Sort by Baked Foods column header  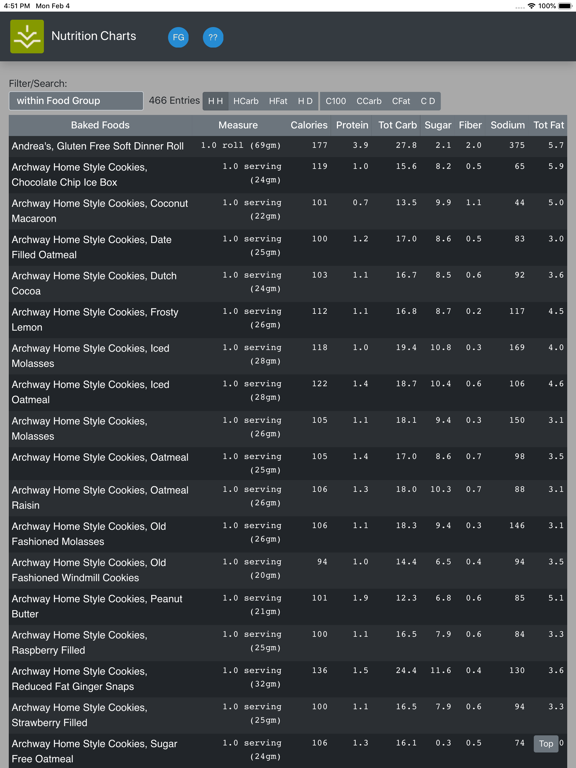coord(100,125)
